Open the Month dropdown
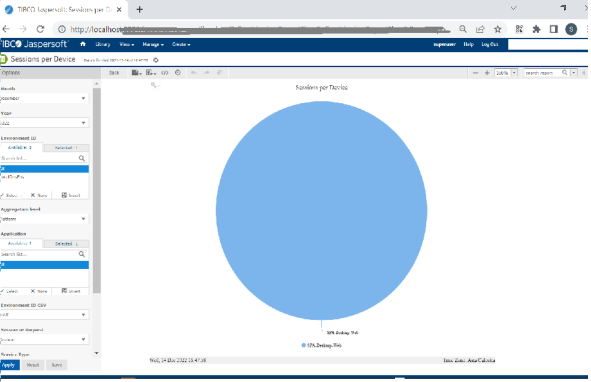Screen dimensions: 591x382 click(x=44, y=98)
